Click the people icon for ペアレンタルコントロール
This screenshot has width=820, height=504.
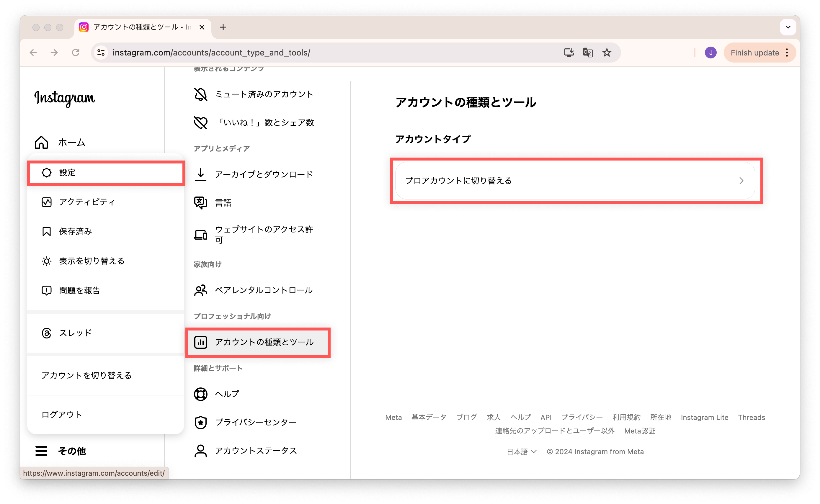[201, 290]
